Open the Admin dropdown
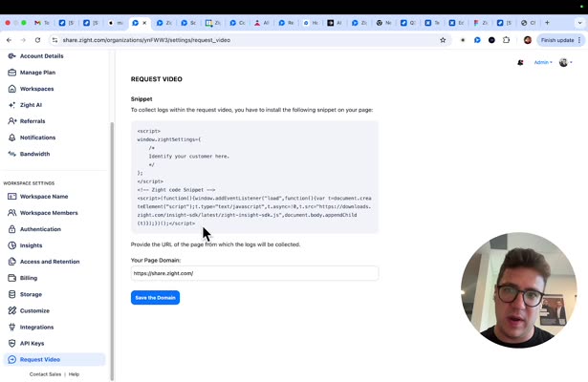Image resolution: width=588 pixels, height=382 pixels. point(543,62)
